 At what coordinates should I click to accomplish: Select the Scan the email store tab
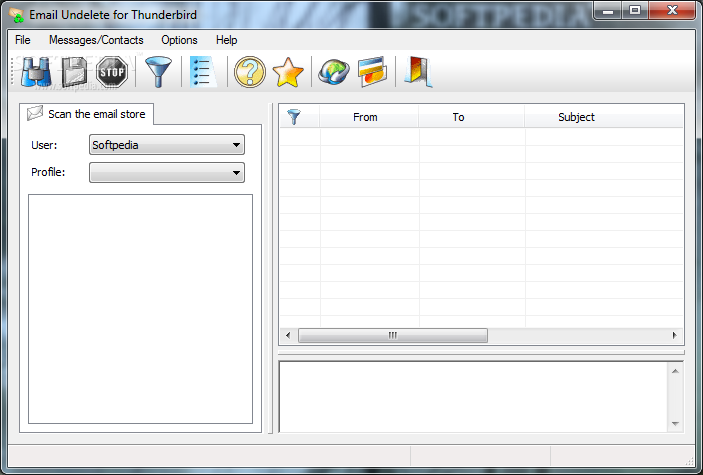(86, 114)
